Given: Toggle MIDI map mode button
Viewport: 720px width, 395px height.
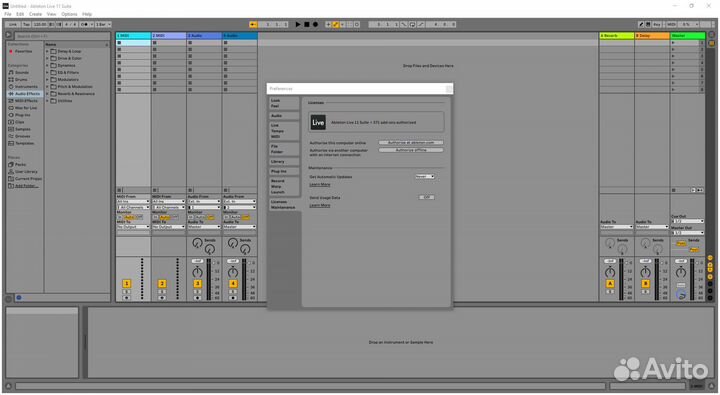Looking at the screenshot, I should (x=671, y=24).
